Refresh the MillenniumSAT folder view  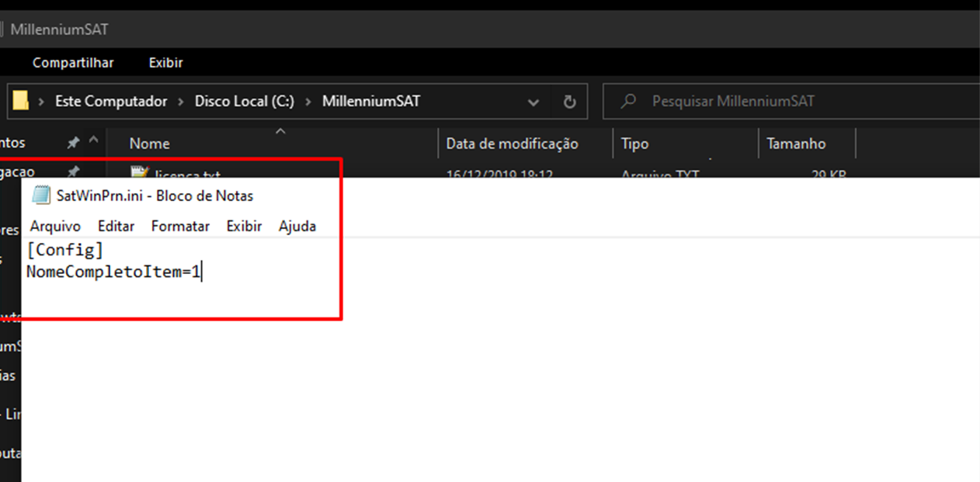(x=569, y=102)
